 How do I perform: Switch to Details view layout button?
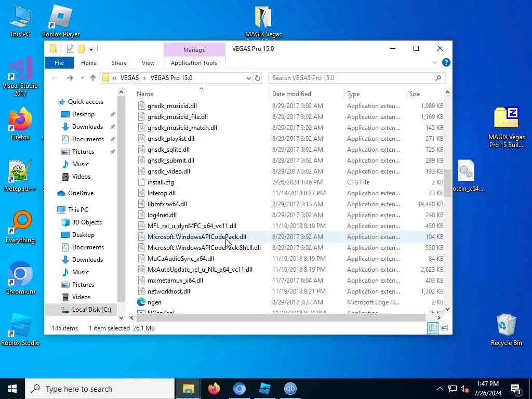pyautogui.click(x=433, y=328)
